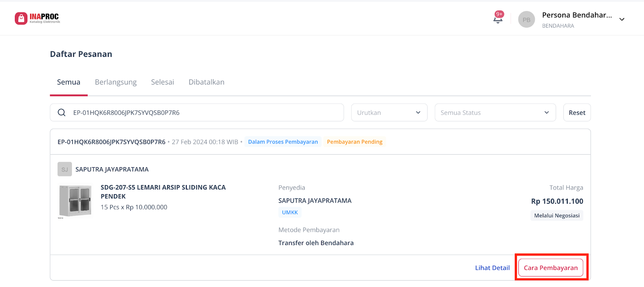Image resolution: width=644 pixels, height=287 pixels.
Task: Click the PB profile avatar
Action: point(526,19)
